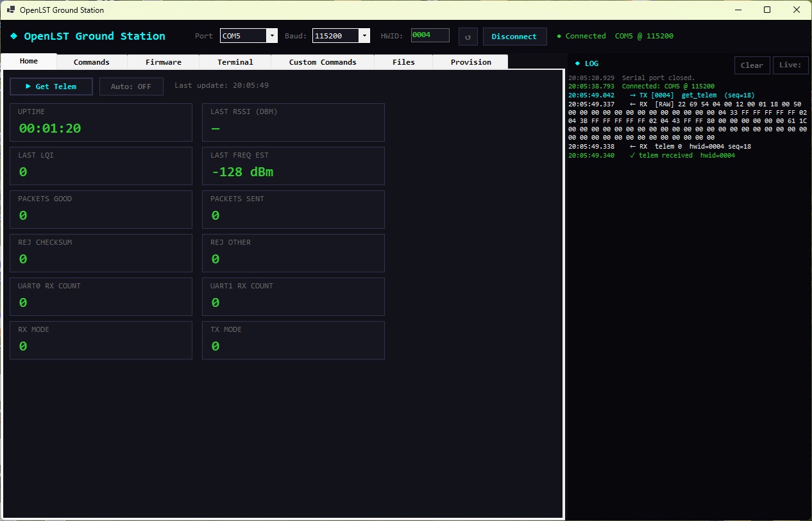Toggle Live mode in the log panel
The width and height of the screenshot is (812, 521).
(x=791, y=65)
